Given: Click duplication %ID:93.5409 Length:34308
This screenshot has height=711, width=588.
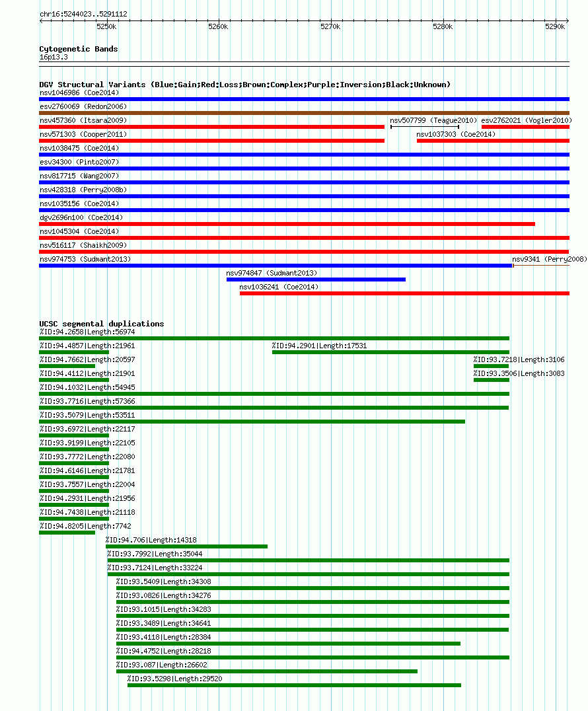Looking at the screenshot, I should (163, 581).
